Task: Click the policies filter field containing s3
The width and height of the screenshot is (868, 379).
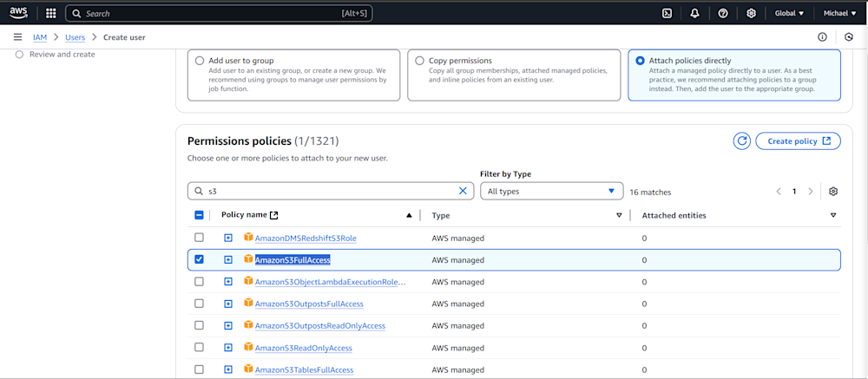Action: (x=331, y=191)
